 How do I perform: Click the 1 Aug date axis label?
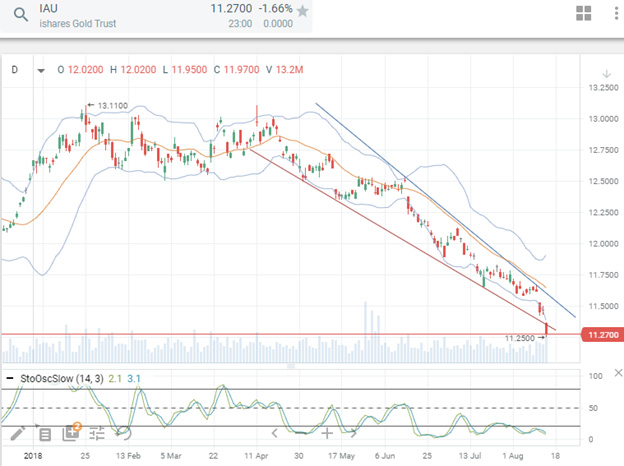coord(513,456)
